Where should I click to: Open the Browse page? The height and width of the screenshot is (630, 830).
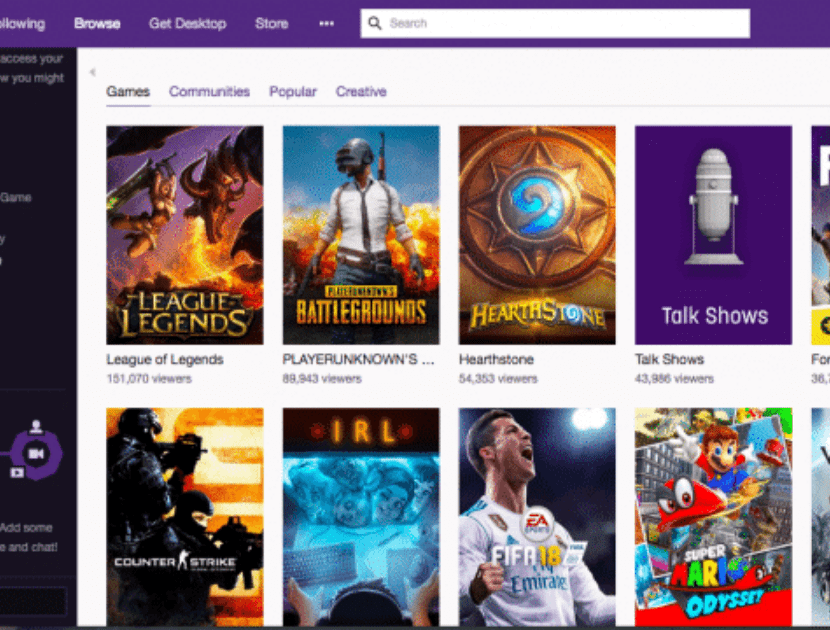tap(97, 23)
